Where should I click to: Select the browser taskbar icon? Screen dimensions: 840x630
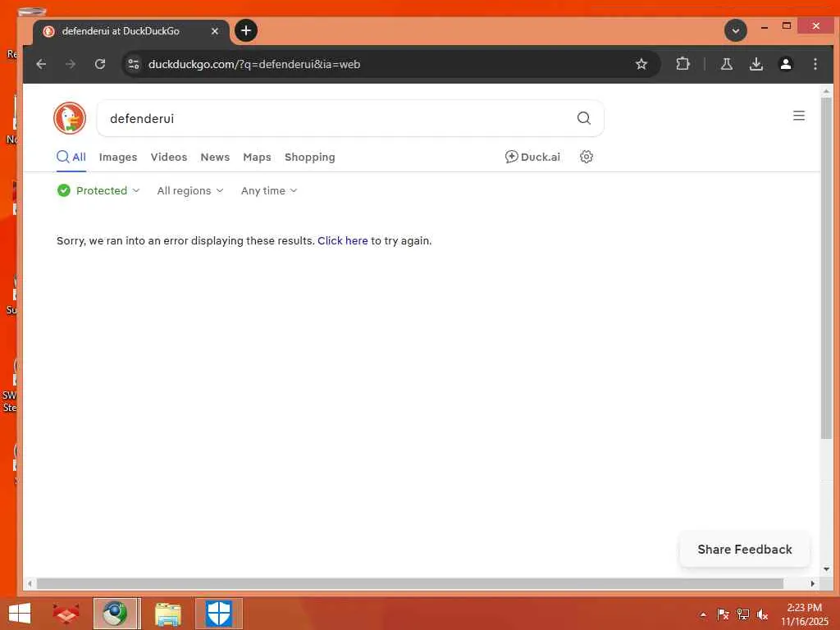click(116, 614)
